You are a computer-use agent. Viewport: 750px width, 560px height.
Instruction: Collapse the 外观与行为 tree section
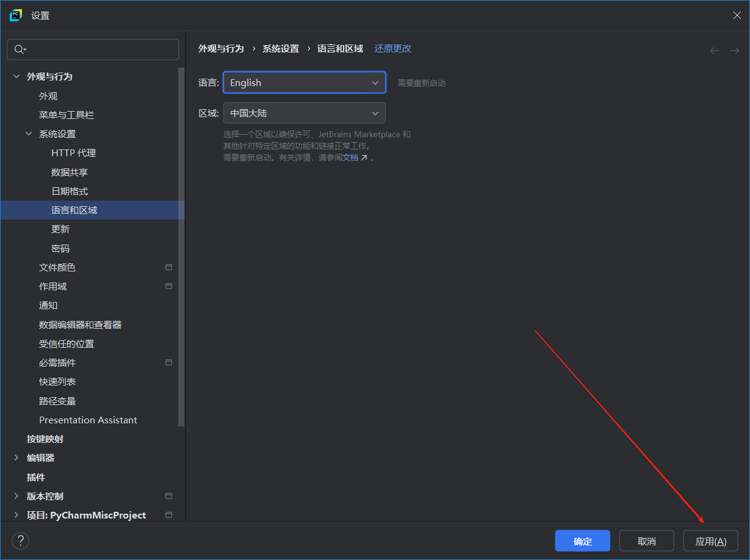[16, 76]
